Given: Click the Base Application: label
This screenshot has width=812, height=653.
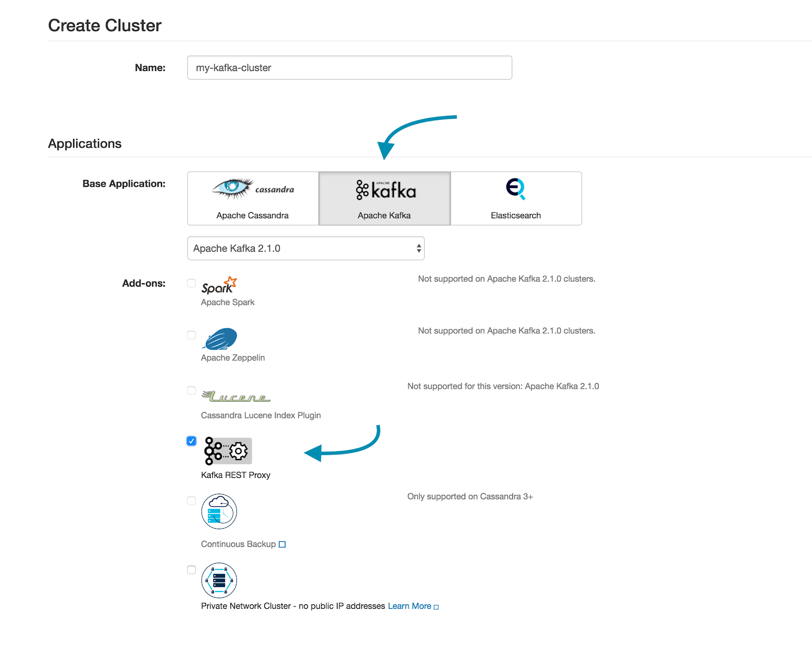Looking at the screenshot, I should tap(124, 184).
